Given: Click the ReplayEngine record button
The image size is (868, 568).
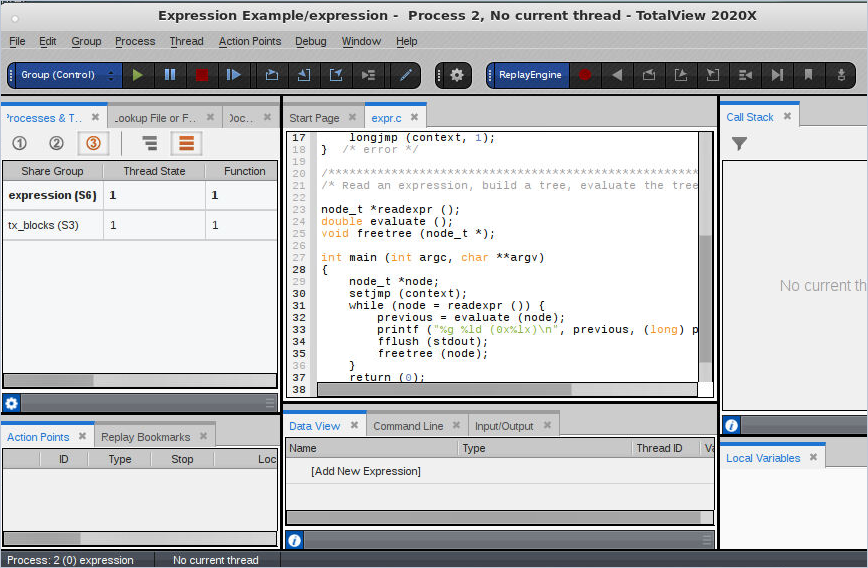Looking at the screenshot, I should [586, 75].
